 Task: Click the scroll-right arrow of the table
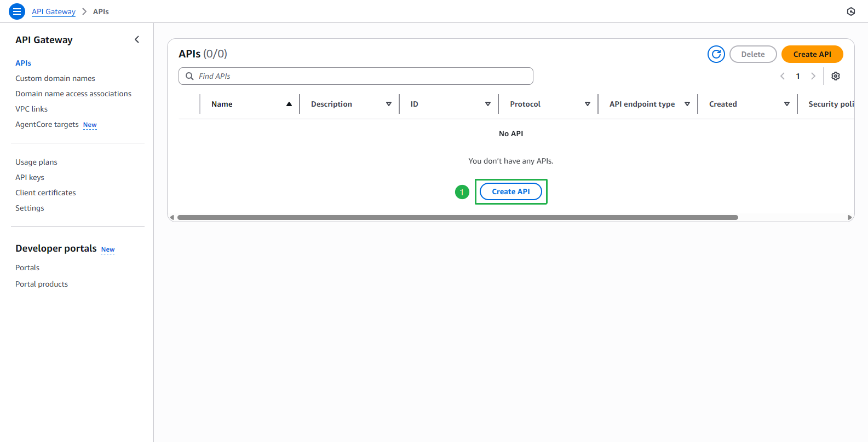849,217
